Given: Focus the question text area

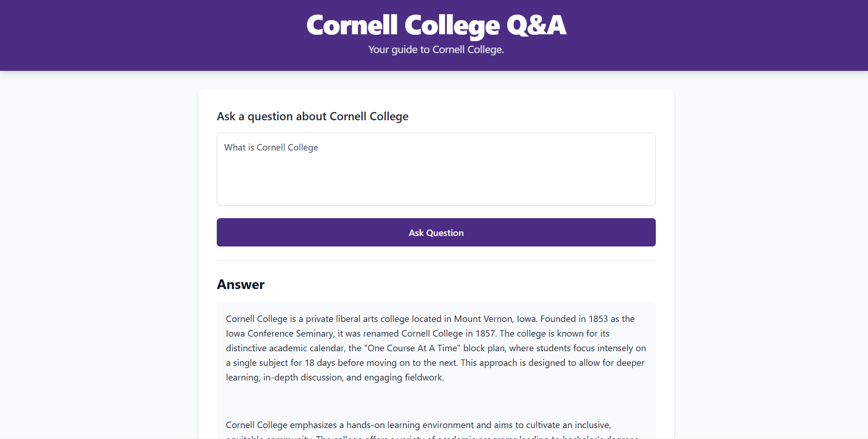Looking at the screenshot, I should 436,169.
